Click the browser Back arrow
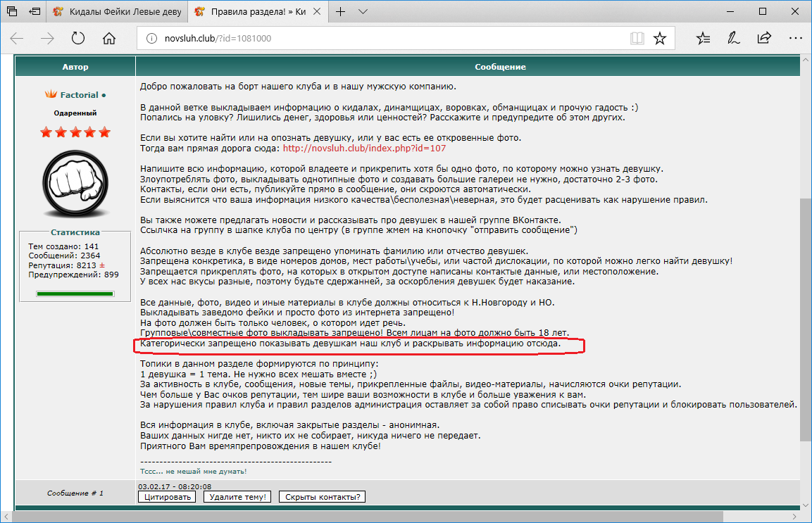 click(x=17, y=39)
